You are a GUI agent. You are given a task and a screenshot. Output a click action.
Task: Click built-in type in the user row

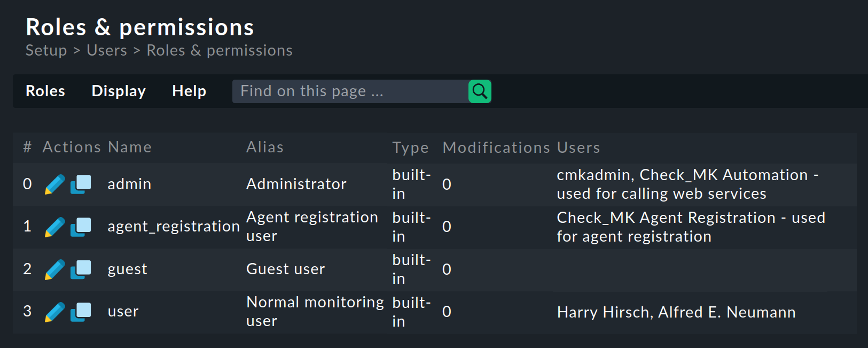point(411,312)
